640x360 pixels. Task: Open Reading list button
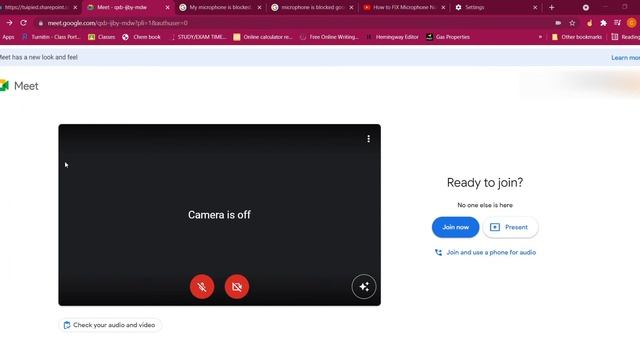point(625,37)
